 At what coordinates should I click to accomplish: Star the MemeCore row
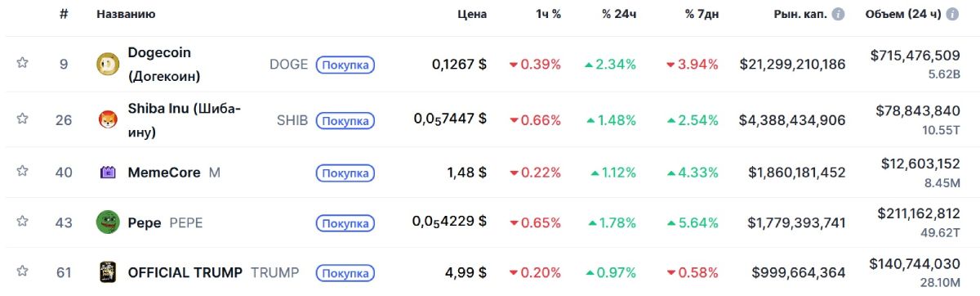22,172
